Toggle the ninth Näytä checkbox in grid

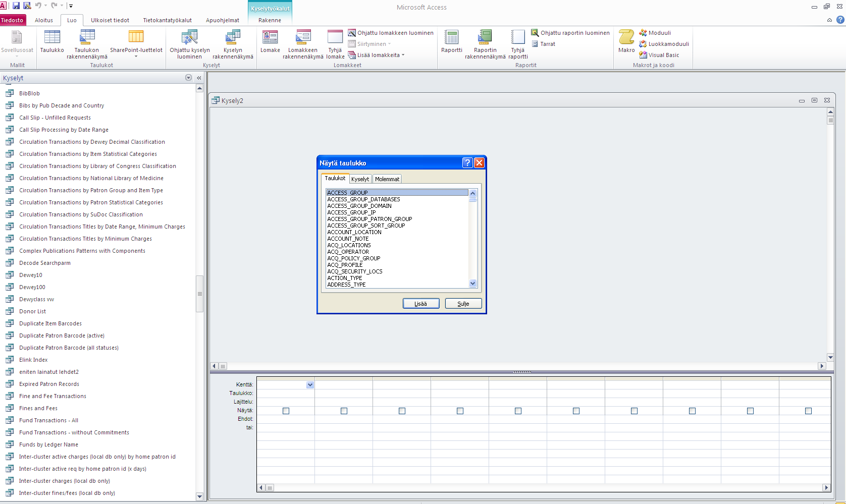751,411
